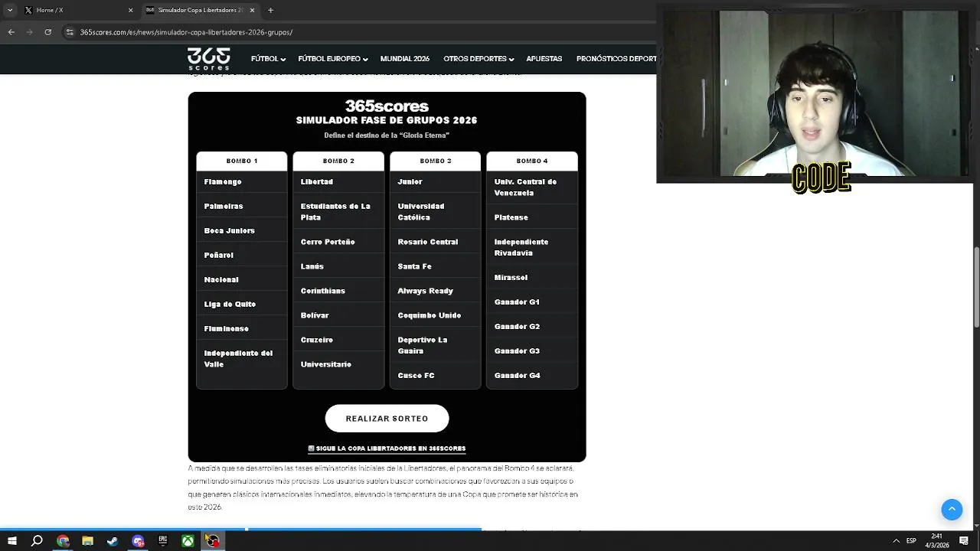Click Univ. Central de Venezuela entry
This screenshot has width=980, height=551.
click(525, 187)
